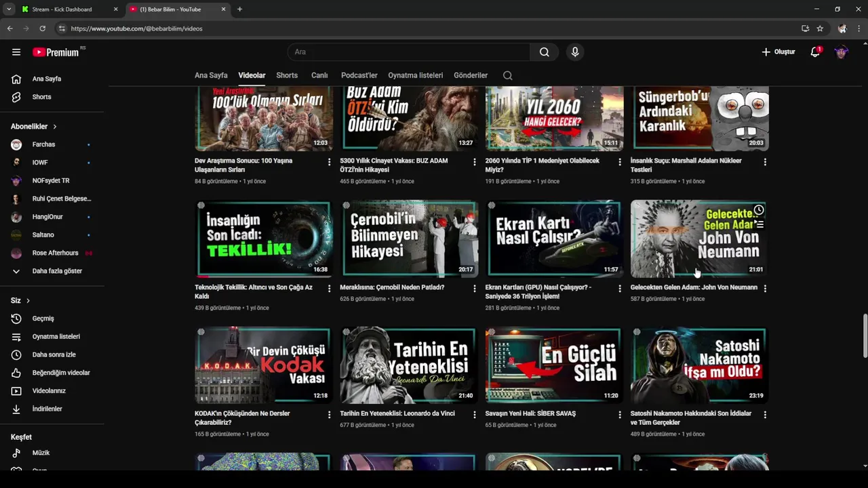The height and width of the screenshot is (488, 868).
Task: Open options for 'SİBER SAVAŞ' video
Action: pos(620,415)
